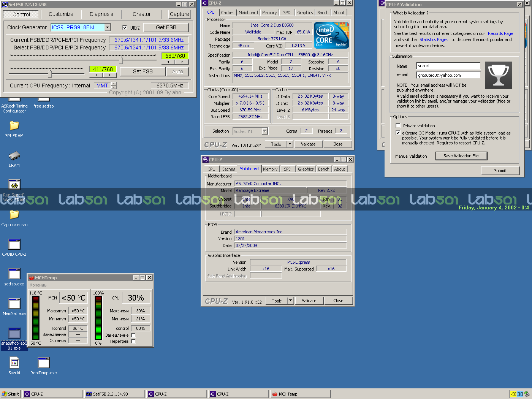The width and height of the screenshot is (532, 399).
Task: Toggle MCHTemp Перегрев checkbox
Action: click(133, 341)
